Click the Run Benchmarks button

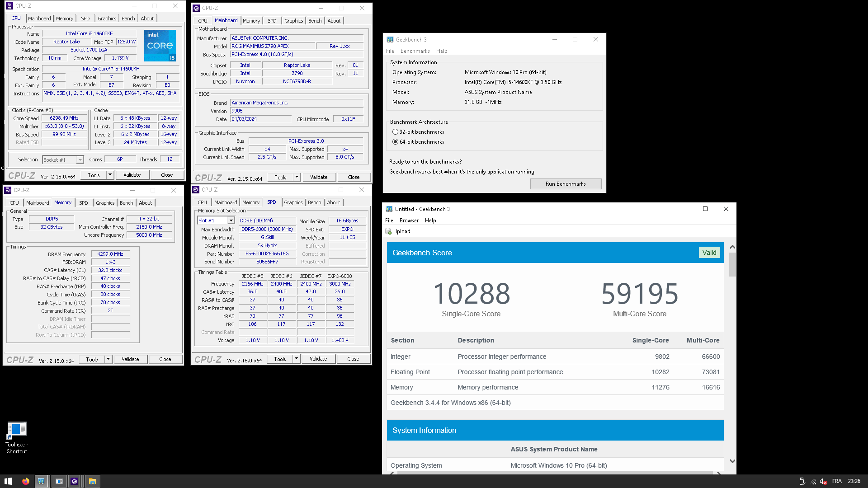[566, 184]
